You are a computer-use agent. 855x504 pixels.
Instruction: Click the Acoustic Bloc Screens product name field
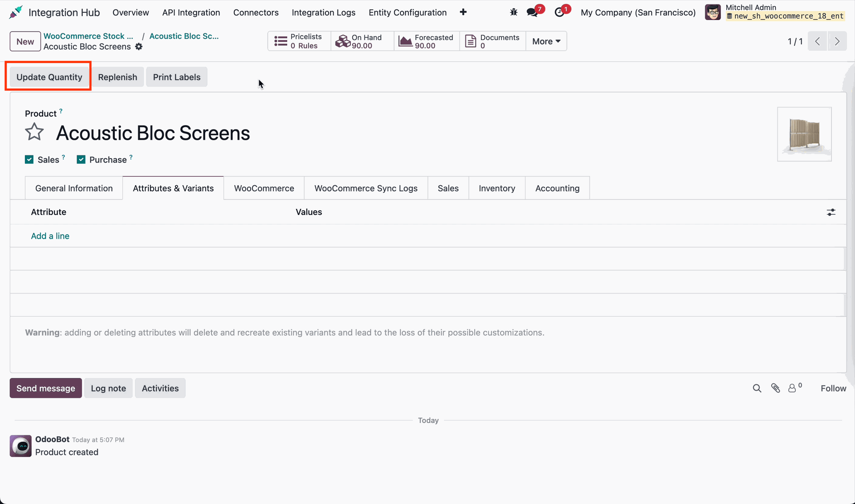[153, 133]
